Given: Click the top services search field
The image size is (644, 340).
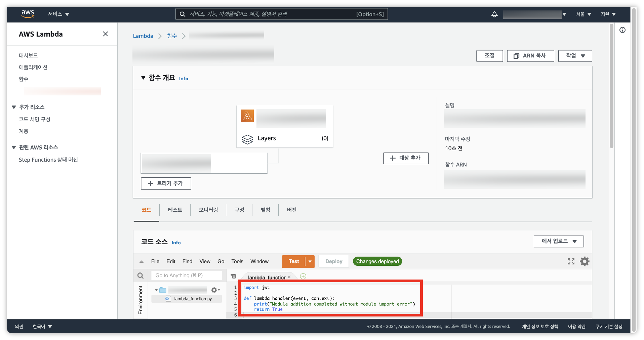Looking at the screenshot, I should 282,14.
